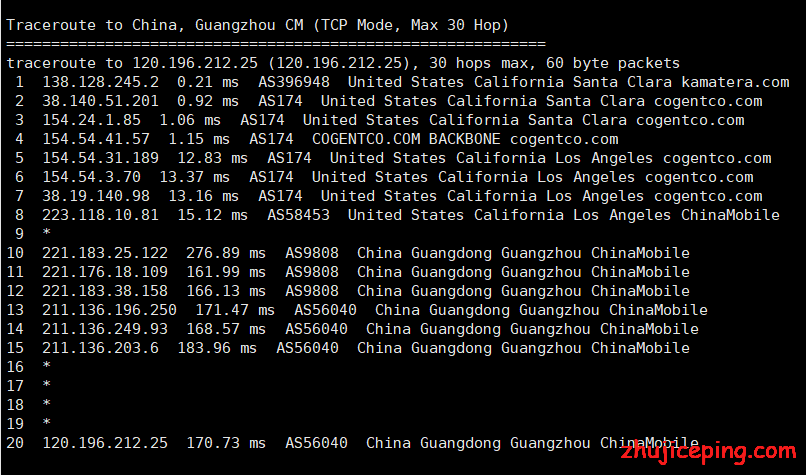Click latency 161.99 ms in hop 11
The width and height of the screenshot is (806, 475).
pyautogui.click(x=226, y=272)
